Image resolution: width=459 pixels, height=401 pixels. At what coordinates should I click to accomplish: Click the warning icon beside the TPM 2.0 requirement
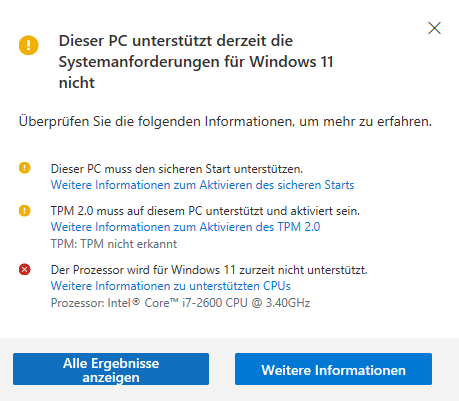tap(25, 211)
